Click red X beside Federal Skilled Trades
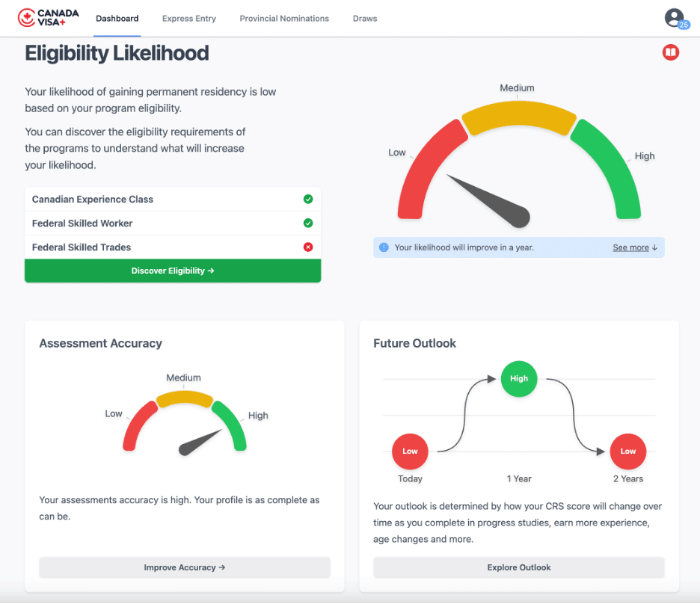The width and height of the screenshot is (700, 604). (308, 247)
